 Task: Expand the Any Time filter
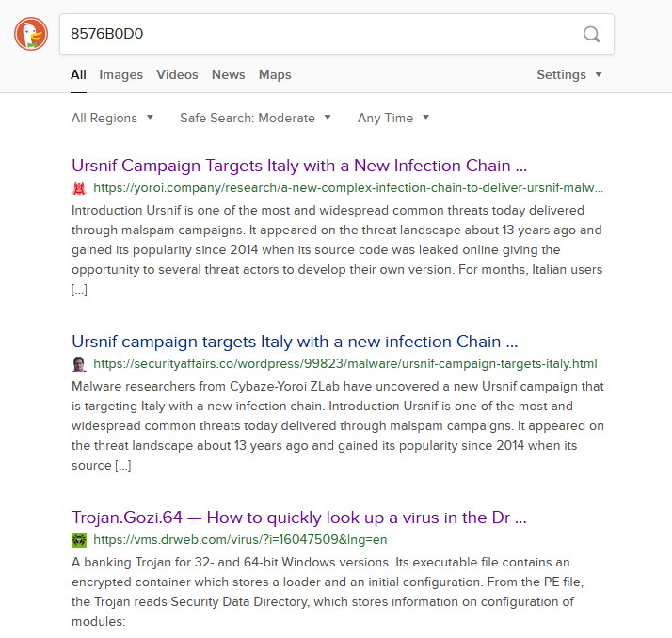393,118
